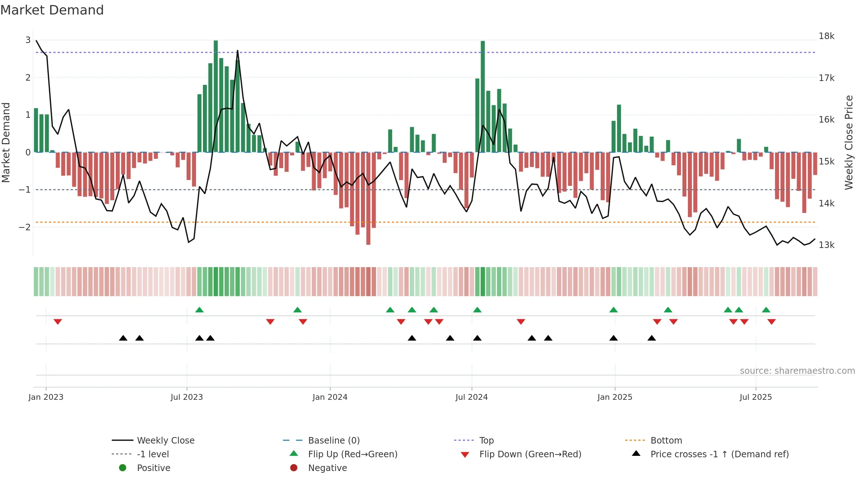Viewport: 868px width, 488px height.
Task: Click the last green Flip Up marker after Jul 2025
Action: pos(766,310)
